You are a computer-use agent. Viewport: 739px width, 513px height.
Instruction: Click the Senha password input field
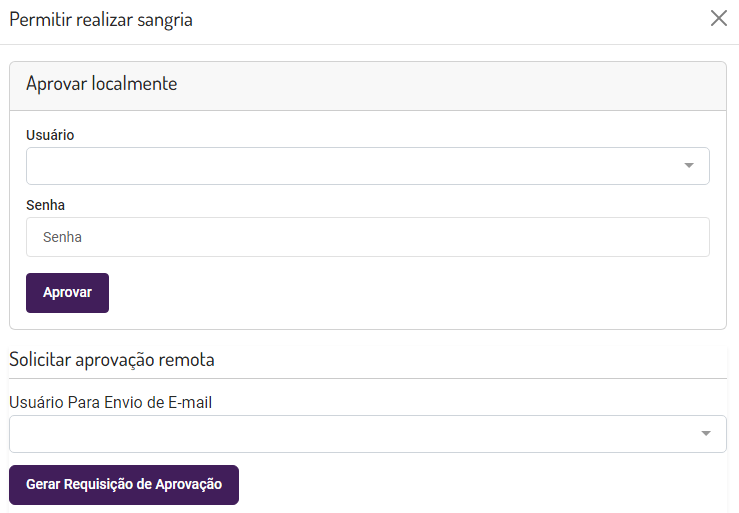[367, 238]
